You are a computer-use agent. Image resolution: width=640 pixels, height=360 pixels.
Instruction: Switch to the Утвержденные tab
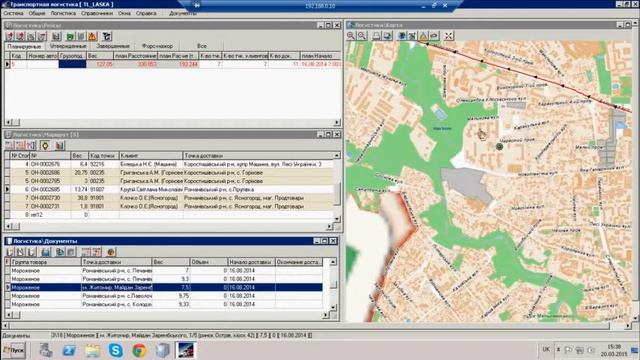[x=69, y=47]
